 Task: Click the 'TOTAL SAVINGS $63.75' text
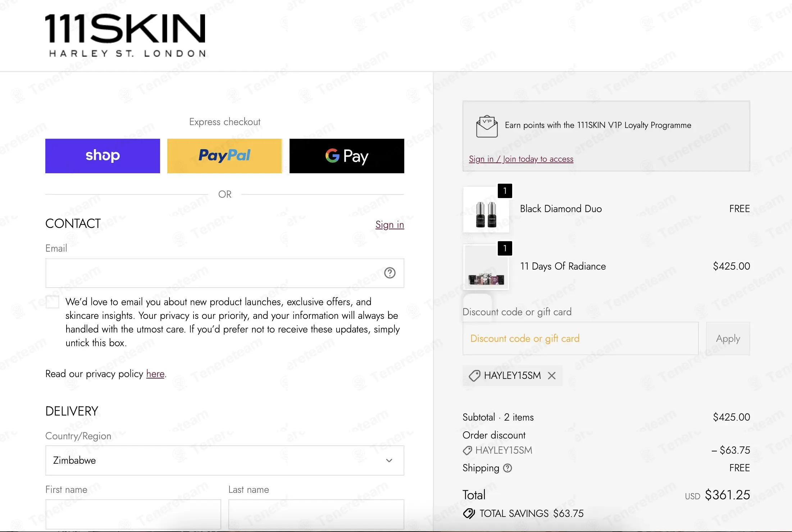click(x=532, y=513)
